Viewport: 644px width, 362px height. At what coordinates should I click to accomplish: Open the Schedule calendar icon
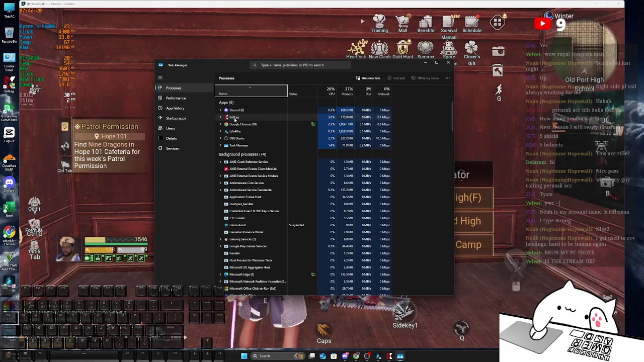click(472, 24)
